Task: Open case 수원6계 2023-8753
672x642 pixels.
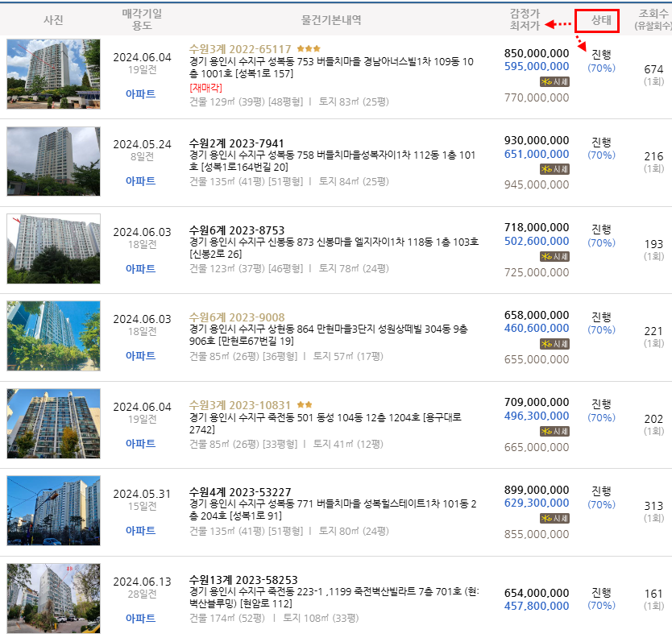Action: (x=237, y=230)
